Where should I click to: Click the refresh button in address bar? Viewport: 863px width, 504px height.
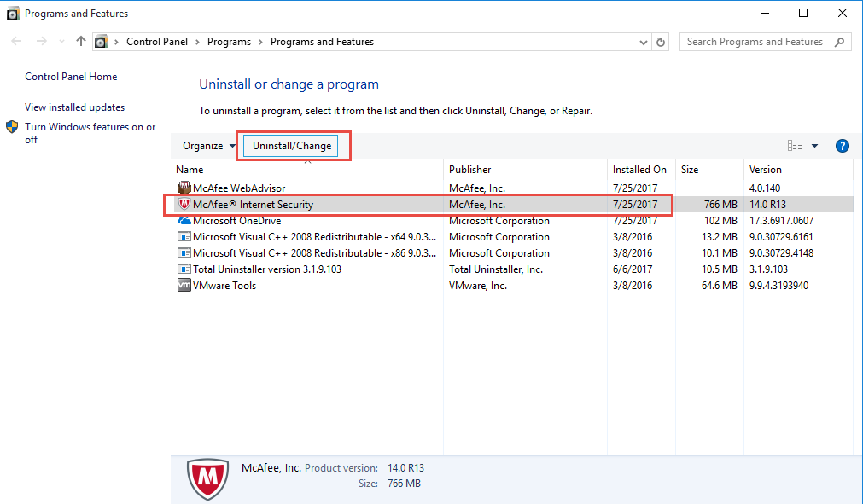pos(661,42)
